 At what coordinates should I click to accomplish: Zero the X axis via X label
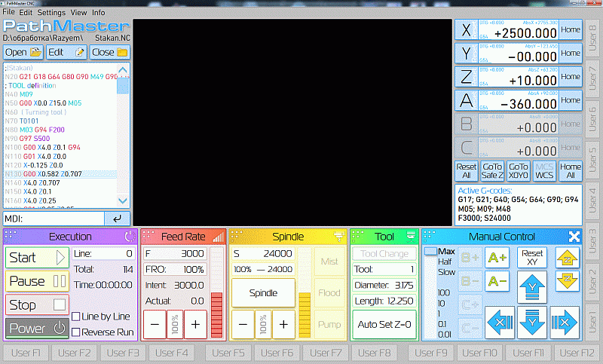pyautogui.click(x=466, y=29)
